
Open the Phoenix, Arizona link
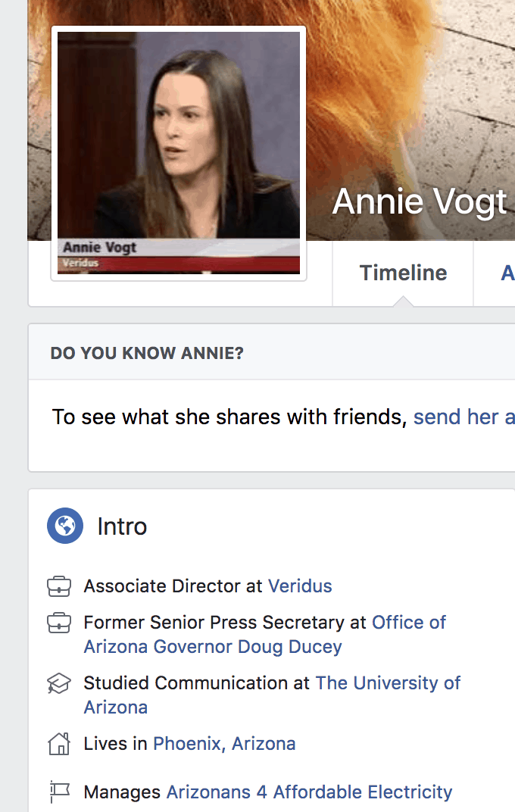pyautogui.click(x=224, y=744)
